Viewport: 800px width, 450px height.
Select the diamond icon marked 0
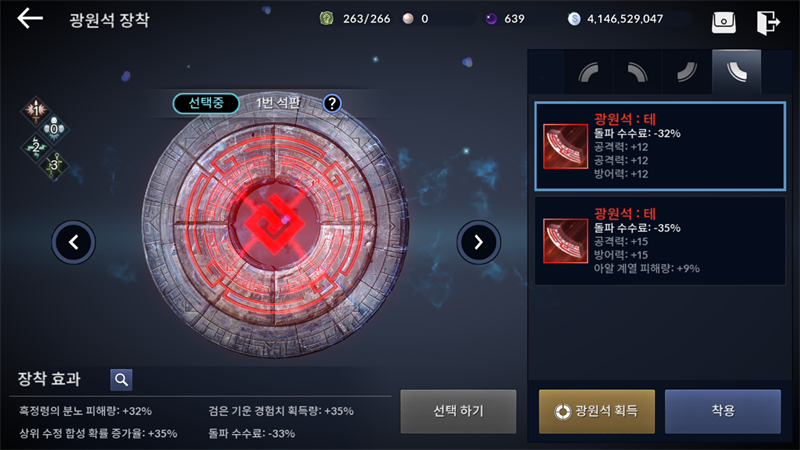tap(54, 129)
